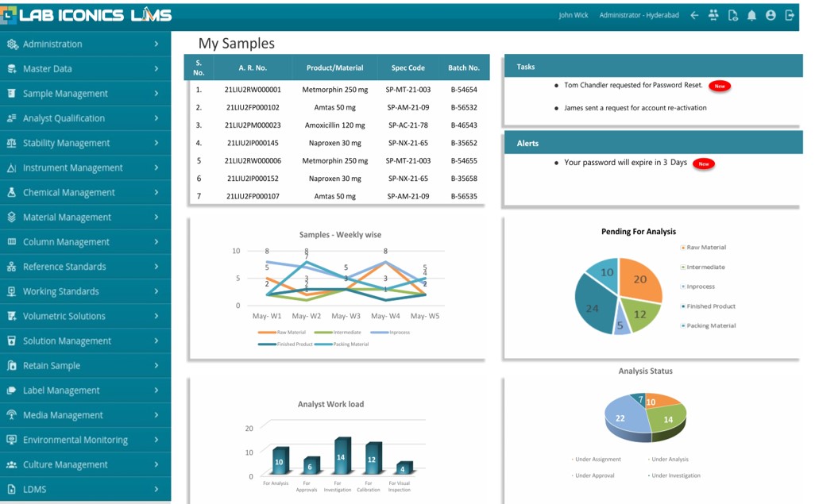Image resolution: width=815 pixels, height=504 pixels.
Task: Click the document preview icon in header
Action: click(732, 15)
